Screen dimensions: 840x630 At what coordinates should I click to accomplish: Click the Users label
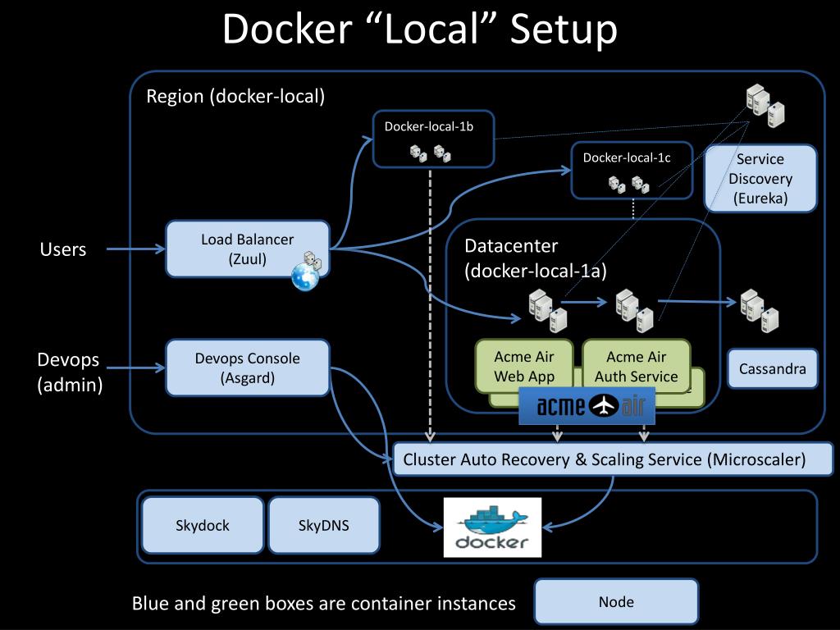[62, 249]
